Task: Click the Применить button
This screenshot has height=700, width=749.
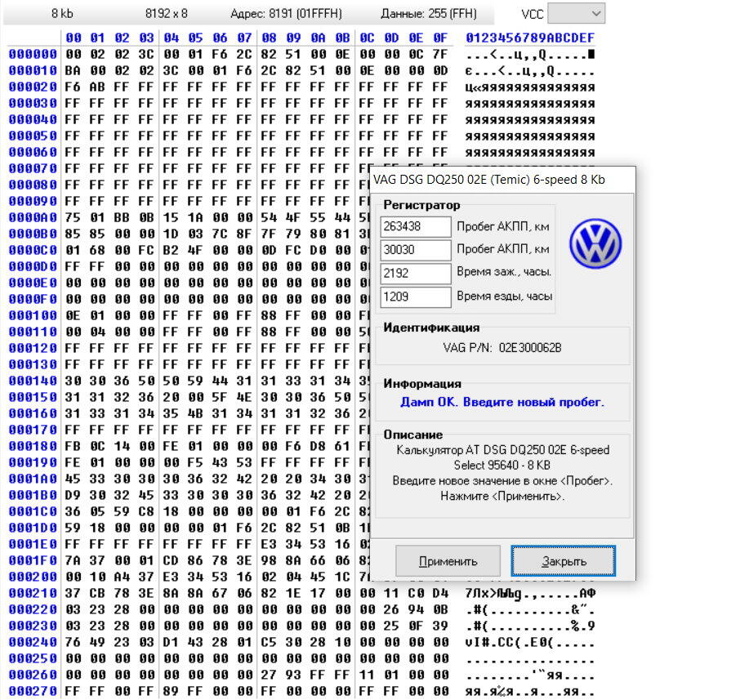Action: pos(448,561)
